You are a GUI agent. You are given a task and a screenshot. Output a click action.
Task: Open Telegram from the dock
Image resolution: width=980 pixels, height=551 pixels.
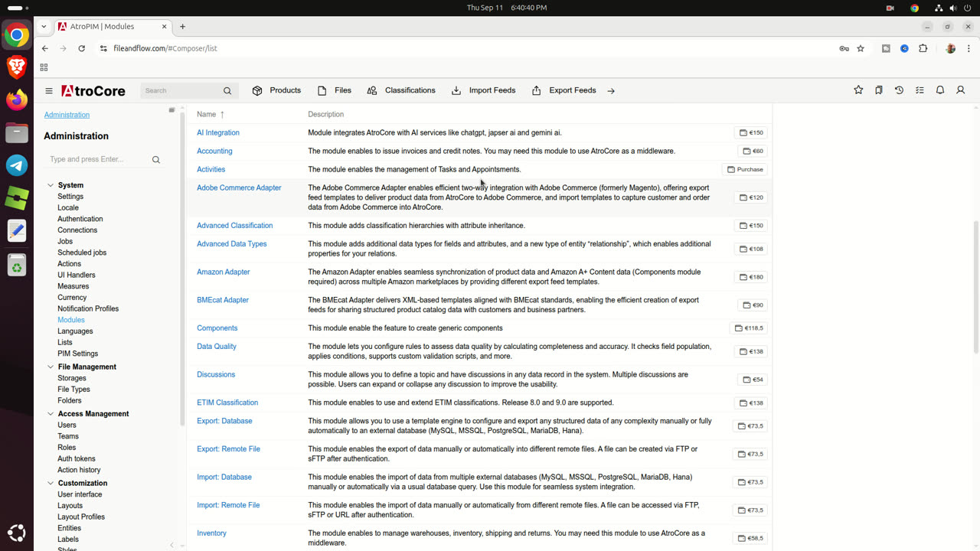(17, 165)
